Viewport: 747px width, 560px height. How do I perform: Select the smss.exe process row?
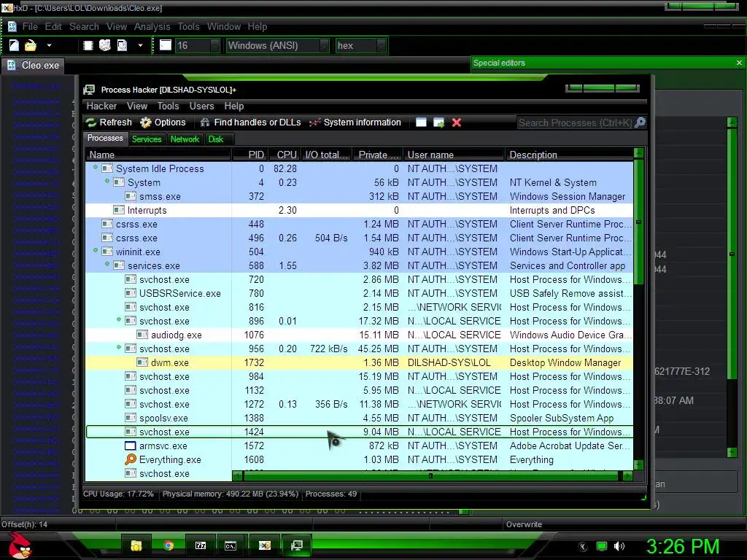pyautogui.click(x=360, y=196)
